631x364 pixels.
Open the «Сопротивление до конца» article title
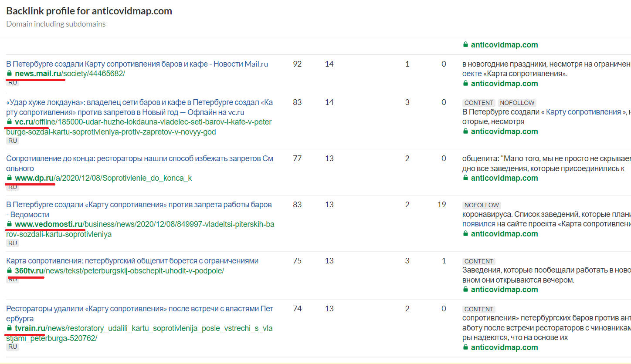[x=140, y=163]
